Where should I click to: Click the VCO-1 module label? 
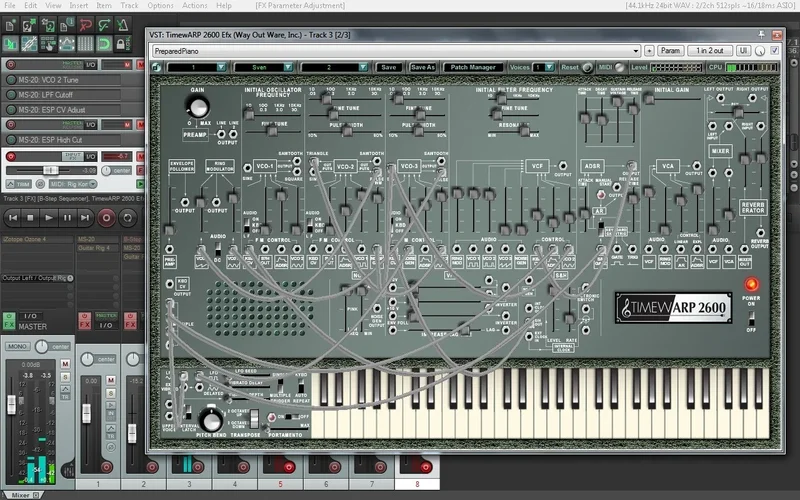click(x=264, y=166)
